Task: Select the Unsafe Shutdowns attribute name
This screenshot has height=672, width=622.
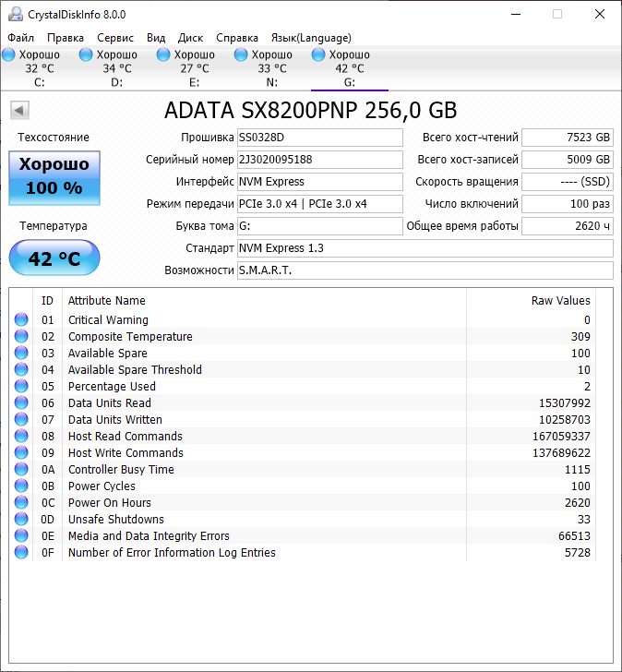Action: [116, 519]
